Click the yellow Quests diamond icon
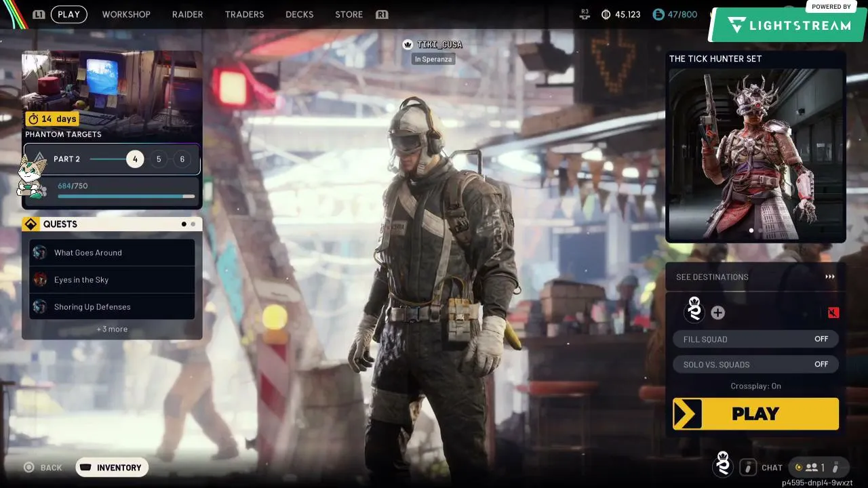The height and width of the screenshot is (488, 868). point(31,224)
